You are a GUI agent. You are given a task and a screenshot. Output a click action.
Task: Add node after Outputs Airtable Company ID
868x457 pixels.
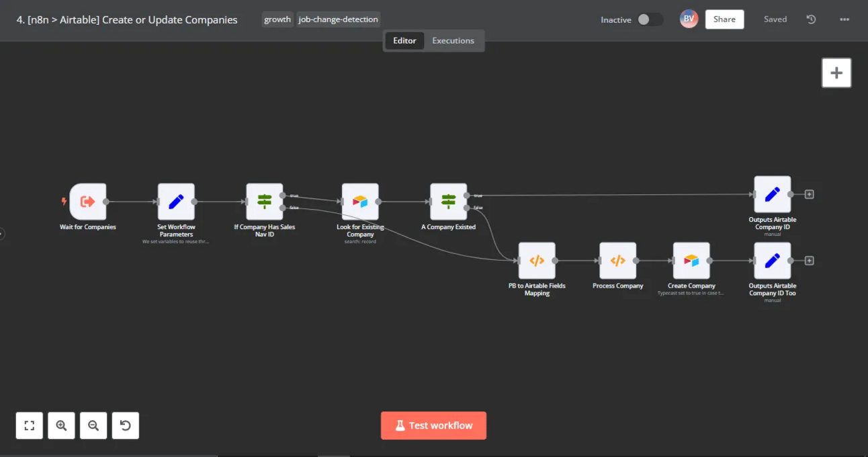pos(810,194)
